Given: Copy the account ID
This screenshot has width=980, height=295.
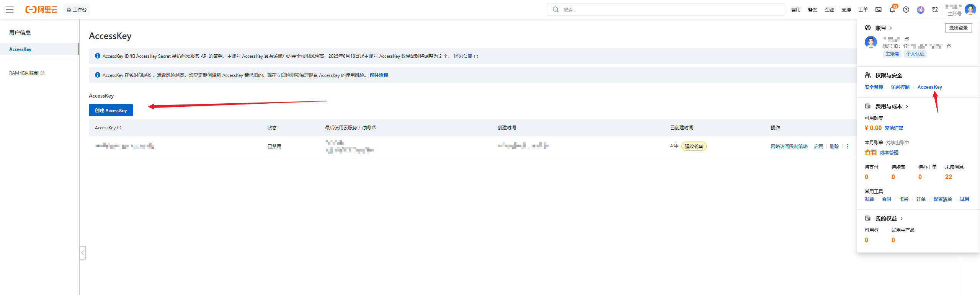Looking at the screenshot, I should click(x=949, y=46).
